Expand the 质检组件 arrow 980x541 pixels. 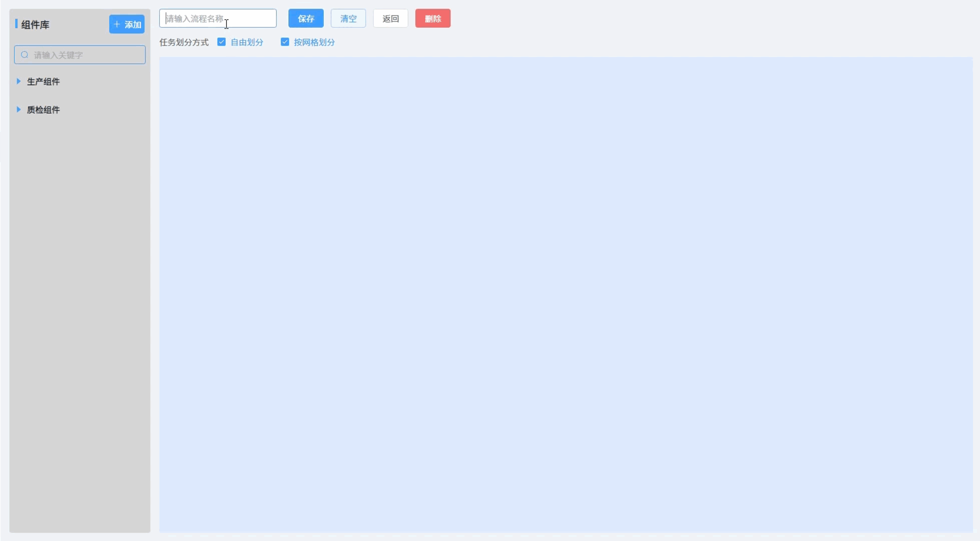[x=19, y=109]
